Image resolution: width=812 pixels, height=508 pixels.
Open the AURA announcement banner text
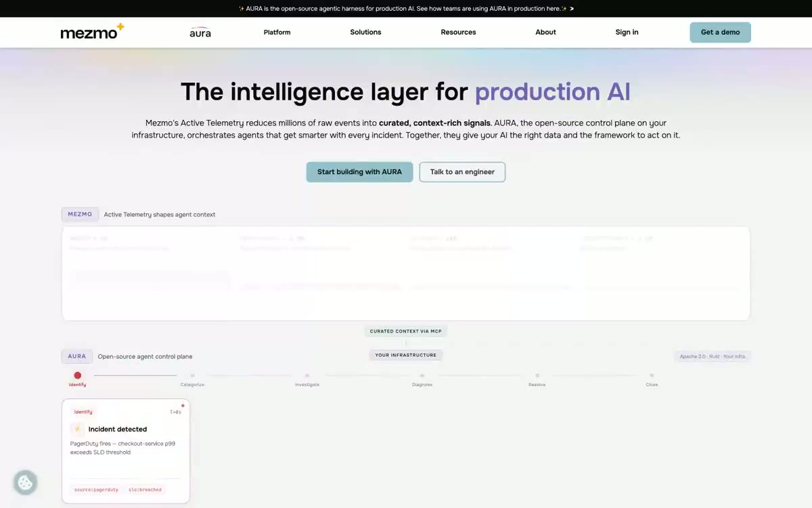click(x=403, y=9)
